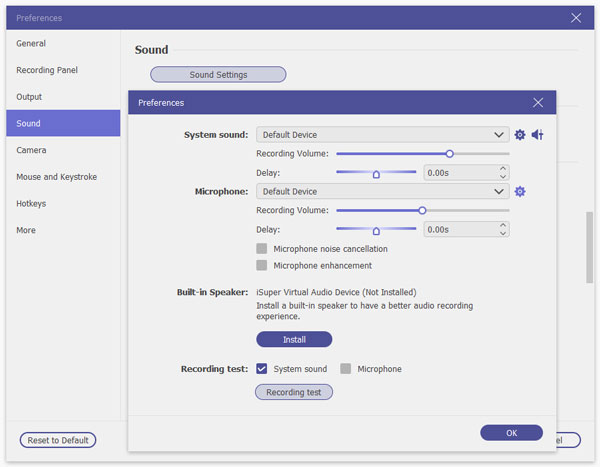Click Reset to Default button
The width and height of the screenshot is (600, 467).
click(58, 440)
